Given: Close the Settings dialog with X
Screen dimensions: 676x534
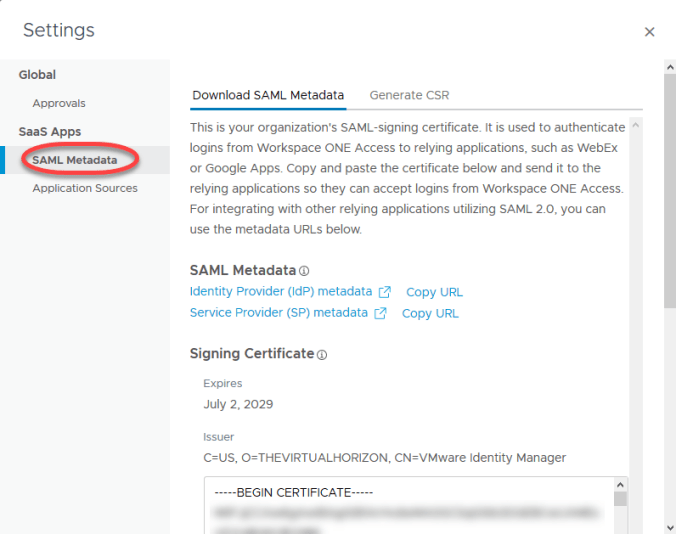Looking at the screenshot, I should tap(649, 32).
